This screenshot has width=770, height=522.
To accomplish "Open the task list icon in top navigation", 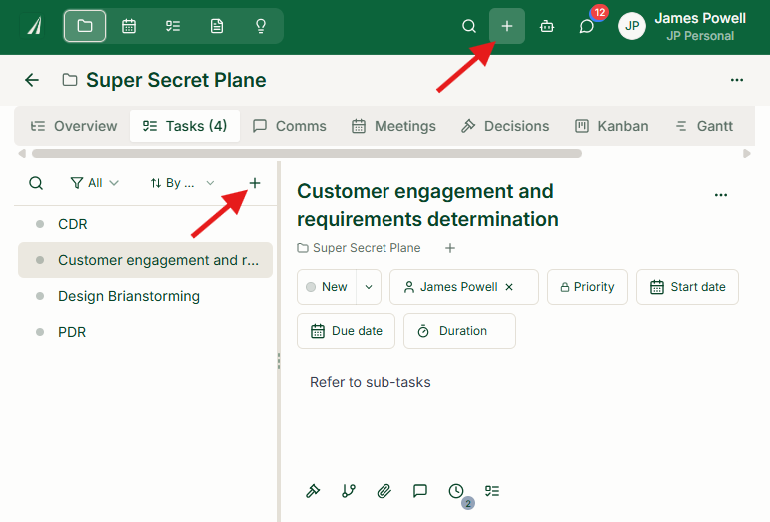I will click(173, 26).
